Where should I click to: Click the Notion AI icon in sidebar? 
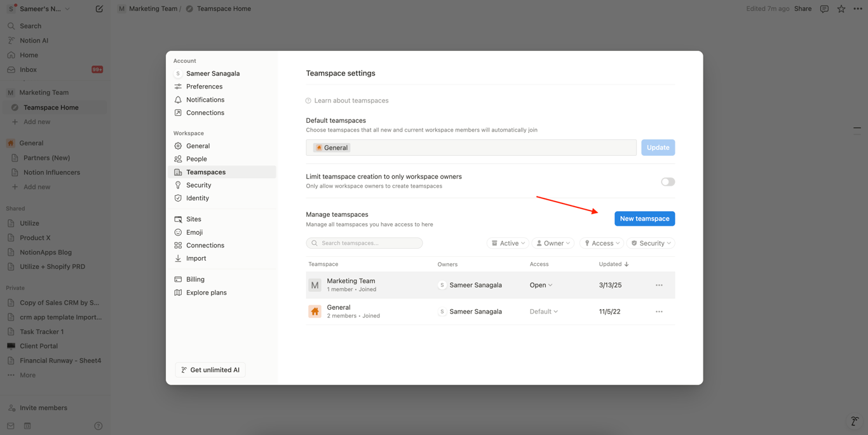pos(11,41)
